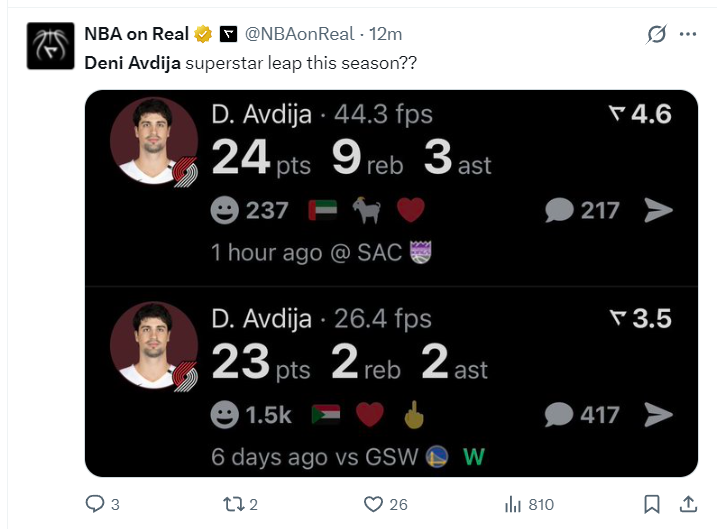Open the NBA on Real profile avatar
The height and width of the screenshot is (529, 717).
[x=50, y=46]
